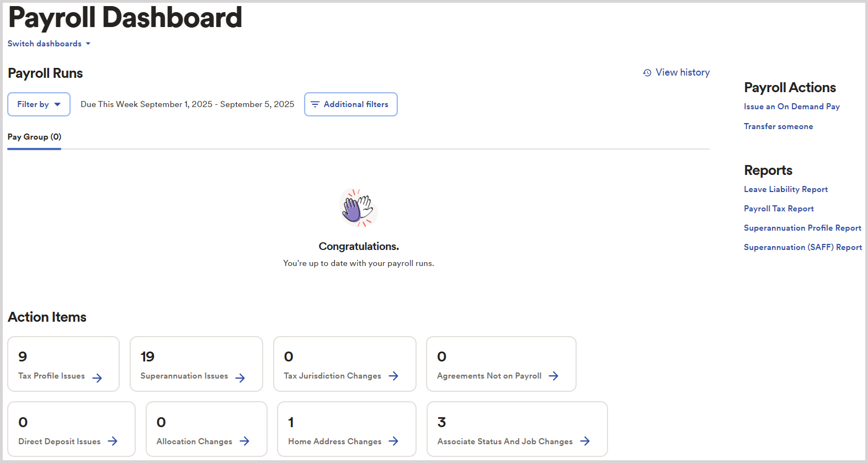The width and height of the screenshot is (868, 463).
Task: Click the arrow icon beside Allocation Changes
Action: [244, 441]
